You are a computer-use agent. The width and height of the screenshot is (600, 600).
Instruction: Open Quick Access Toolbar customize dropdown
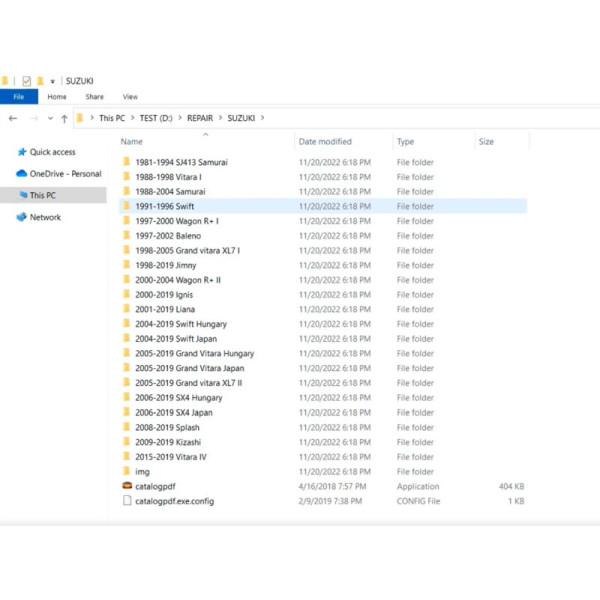tap(52, 81)
